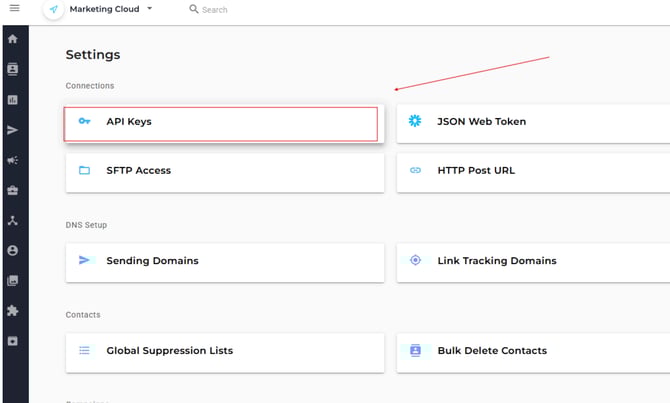Open the JSON Web Token card
This screenshot has width=670, height=403.
pos(533,122)
